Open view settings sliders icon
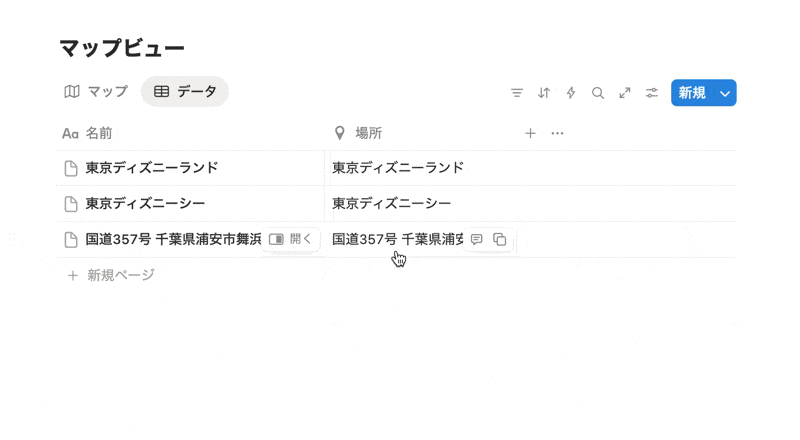This screenshot has height=440, width=800. [x=652, y=93]
